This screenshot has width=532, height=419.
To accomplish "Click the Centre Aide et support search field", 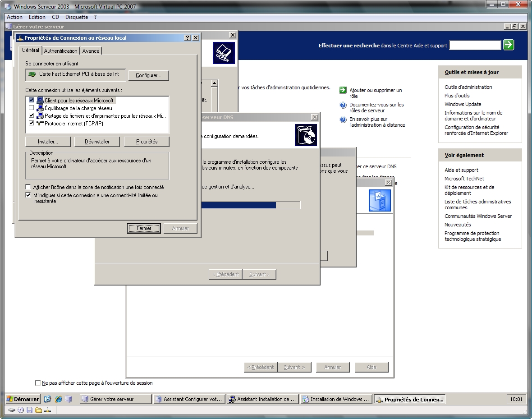I will (475, 45).
